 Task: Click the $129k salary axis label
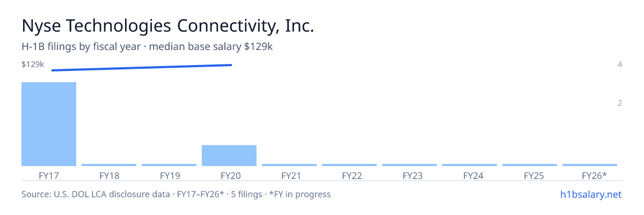pos(33,64)
